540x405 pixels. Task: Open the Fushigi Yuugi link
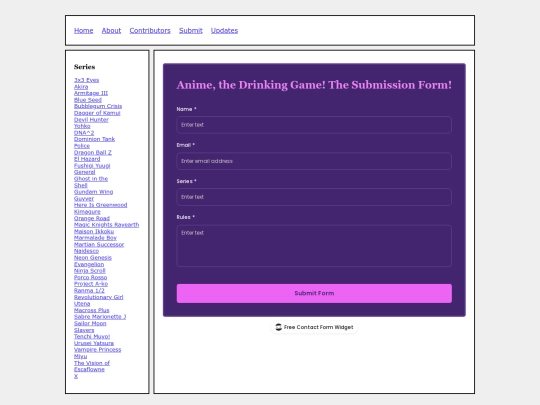[92, 166]
